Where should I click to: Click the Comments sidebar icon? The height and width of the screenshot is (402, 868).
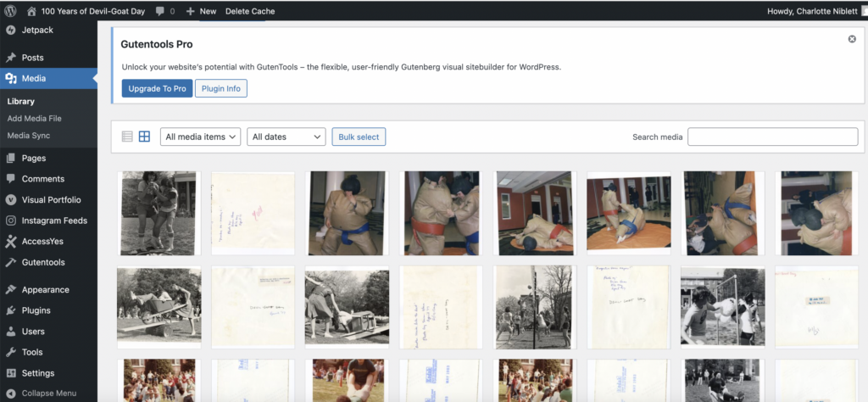pos(10,179)
